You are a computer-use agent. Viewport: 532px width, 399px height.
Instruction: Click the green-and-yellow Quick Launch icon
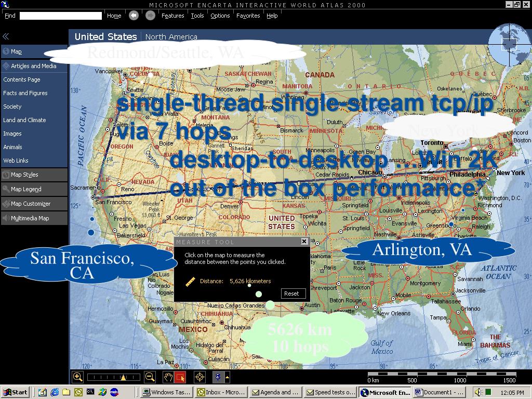(x=102, y=393)
